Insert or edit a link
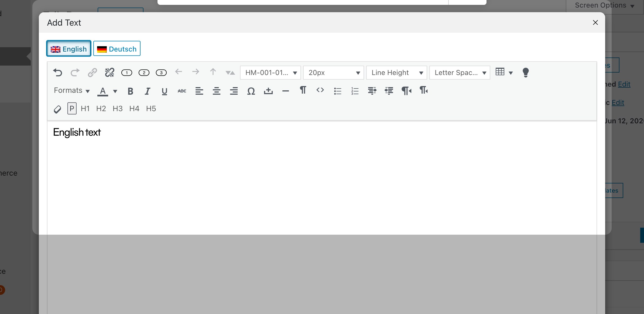The height and width of the screenshot is (314, 644). point(92,73)
